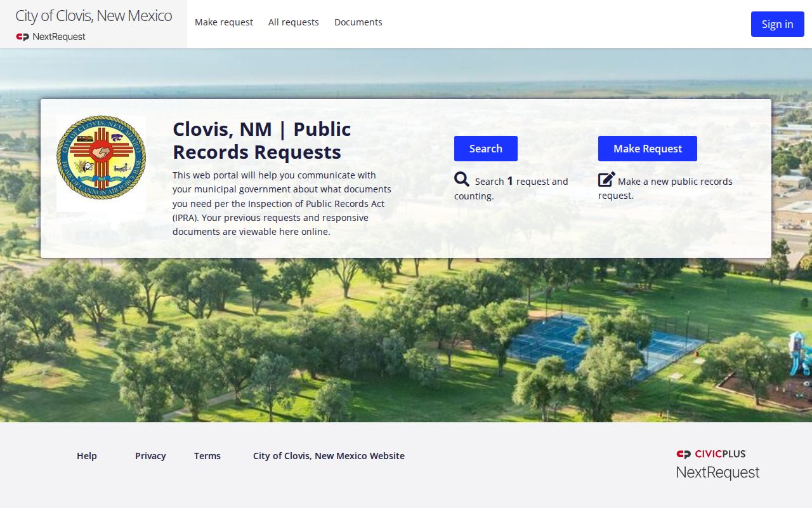
Task: Click the pencil edit icon near Make Request
Action: tap(606, 180)
